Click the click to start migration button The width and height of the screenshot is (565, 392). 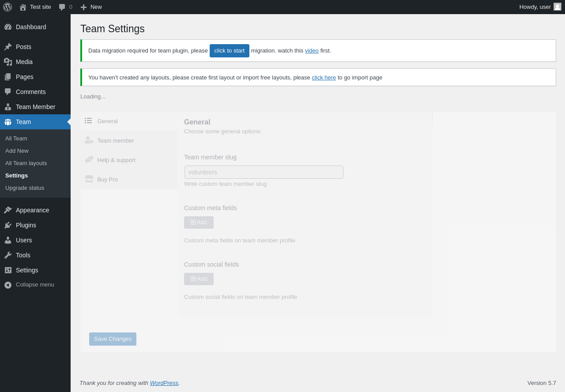click(x=230, y=51)
